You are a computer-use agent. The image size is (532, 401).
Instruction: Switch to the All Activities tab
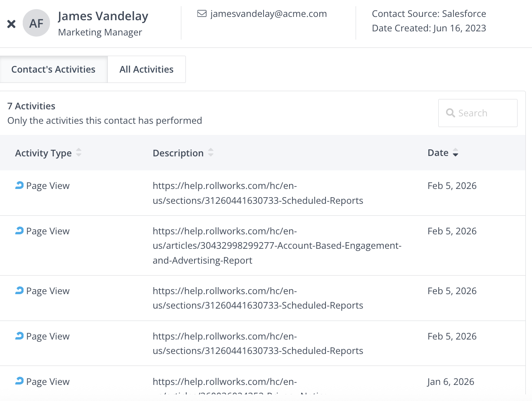pos(146,69)
